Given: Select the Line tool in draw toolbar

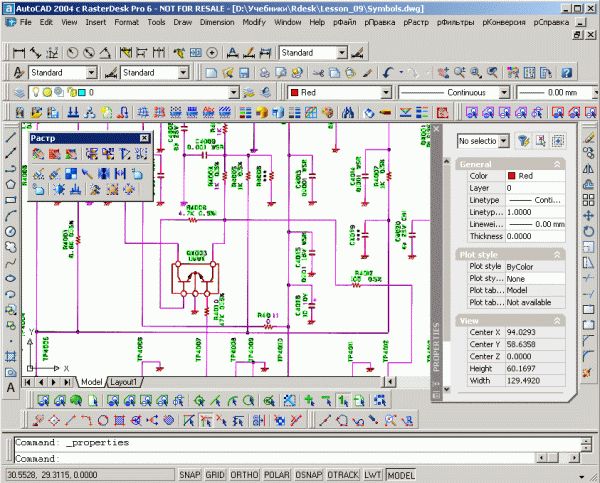Looking at the screenshot, I should pos(10,137).
